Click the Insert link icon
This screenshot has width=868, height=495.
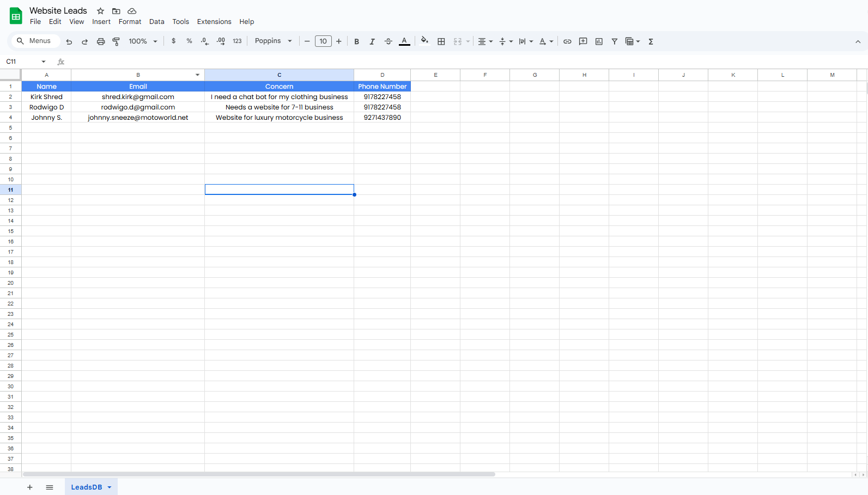567,41
